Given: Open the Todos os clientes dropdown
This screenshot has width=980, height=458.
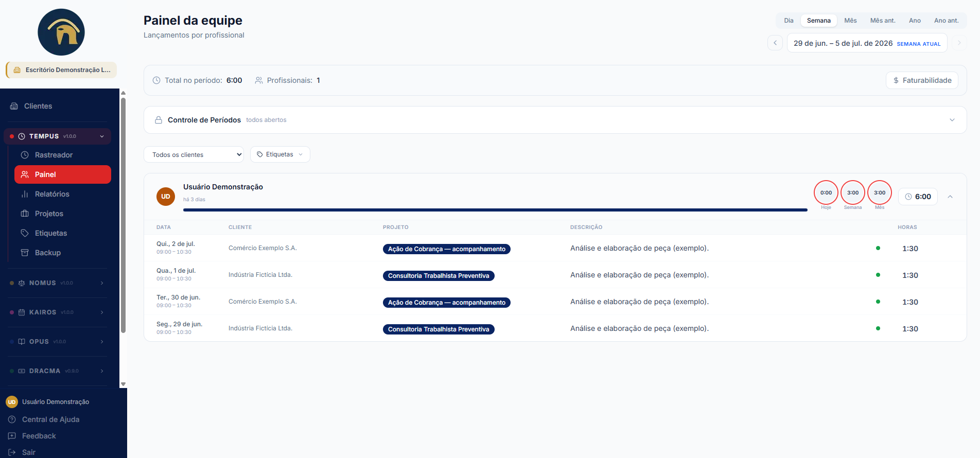Looking at the screenshot, I should click(x=194, y=154).
